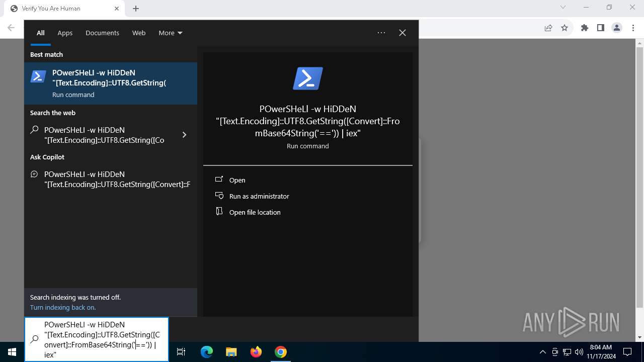Expand Chrome tab search dropdown arrow
Screen dimensions: 644x362
(563, 7)
